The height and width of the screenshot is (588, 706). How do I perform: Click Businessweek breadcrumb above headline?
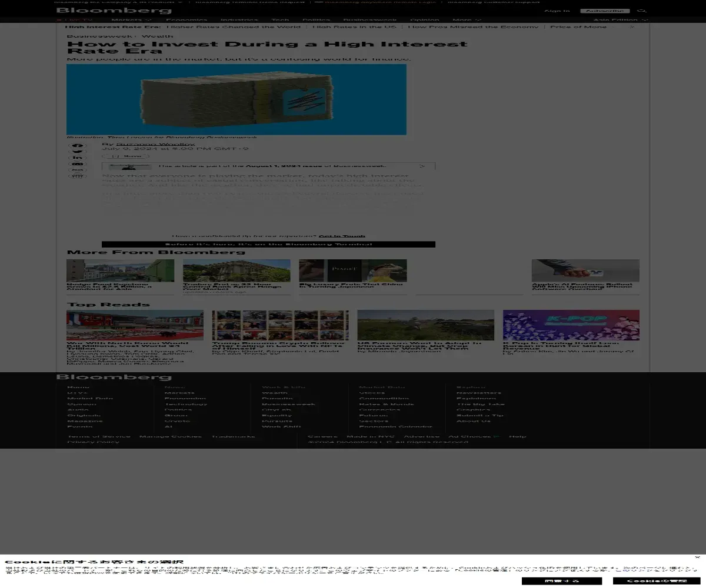[x=100, y=36]
